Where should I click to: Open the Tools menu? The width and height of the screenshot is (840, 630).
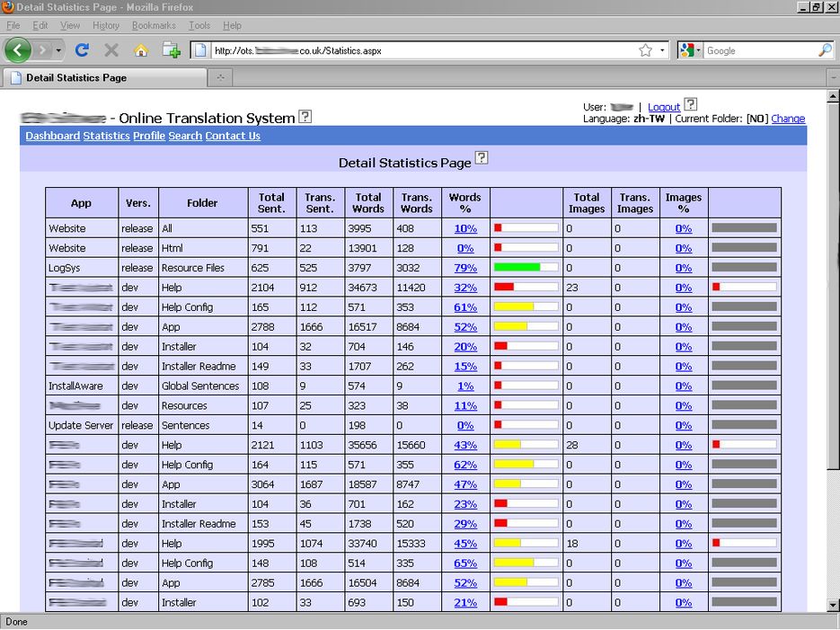[199, 25]
